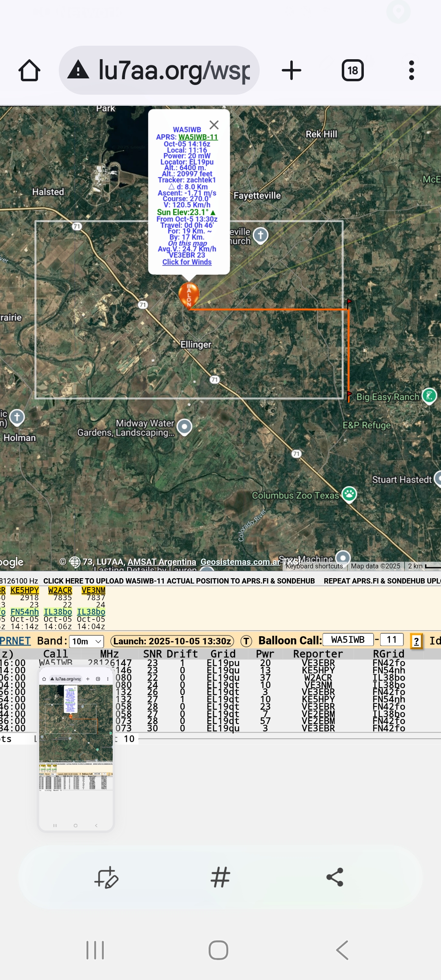The height and width of the screenshot is (980, 441).
Task: Click the yellow question mark help button
Action: click(416, 641)
